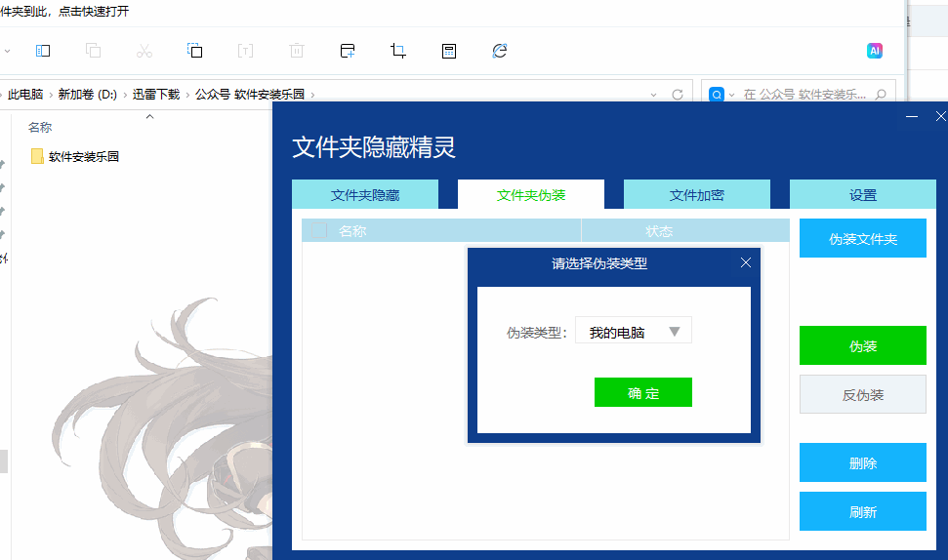
Task: Switch to the 文件加密 tab
Action: (x=696, y=195)
